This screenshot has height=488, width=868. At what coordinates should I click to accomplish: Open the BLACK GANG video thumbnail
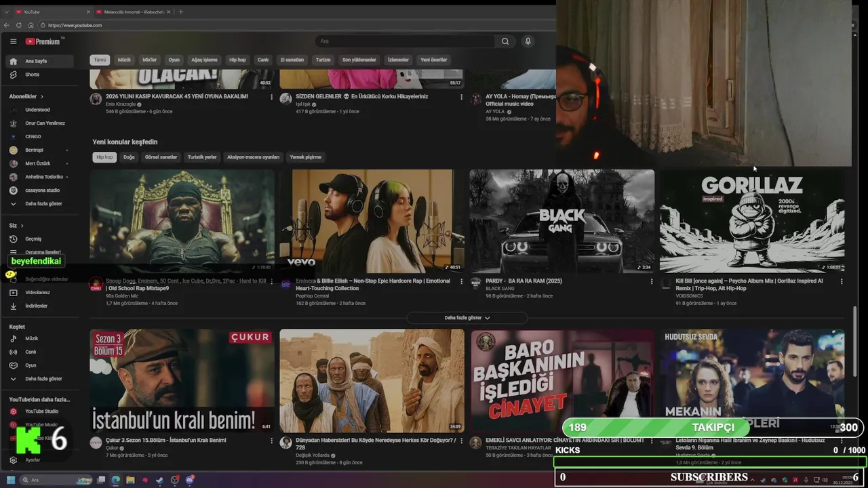pyautogui.click(x=562, y=221)
